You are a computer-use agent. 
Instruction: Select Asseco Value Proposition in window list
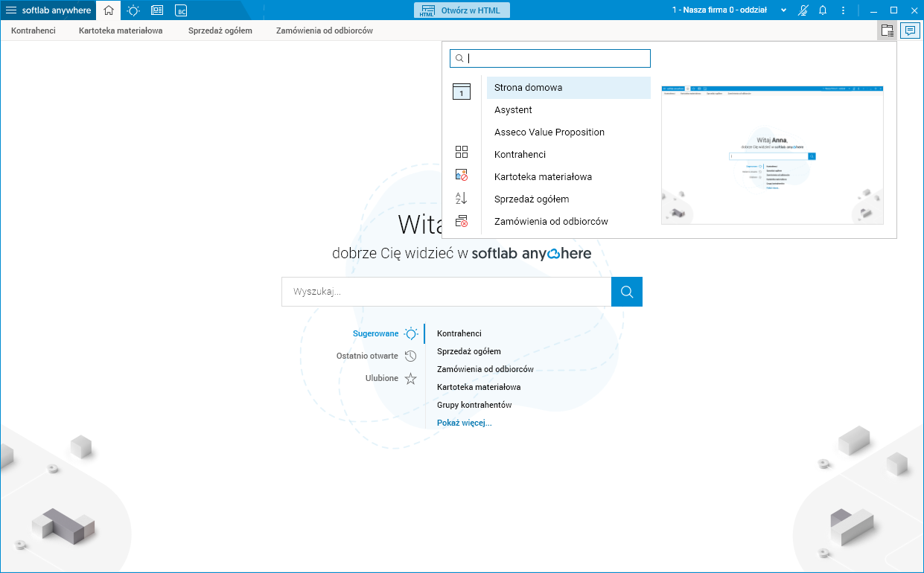pos(569,132)
